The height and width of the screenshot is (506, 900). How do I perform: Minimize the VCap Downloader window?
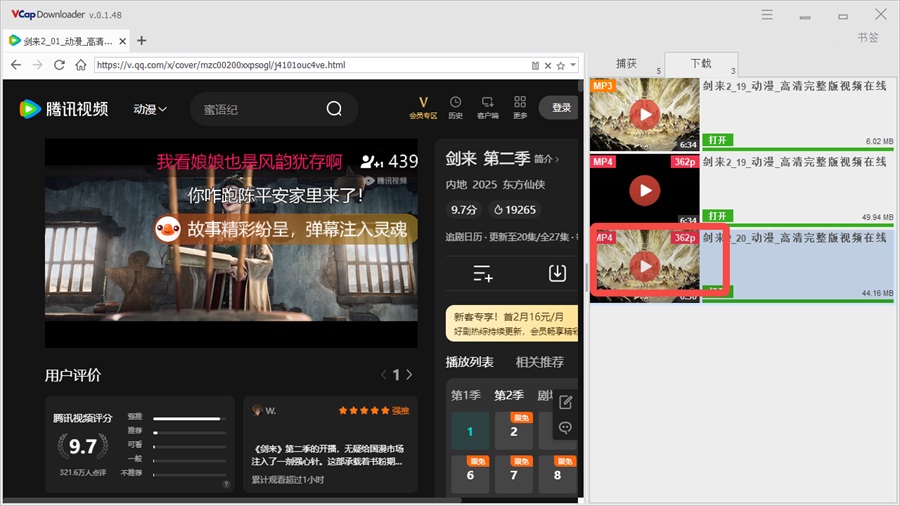[805, 16]
